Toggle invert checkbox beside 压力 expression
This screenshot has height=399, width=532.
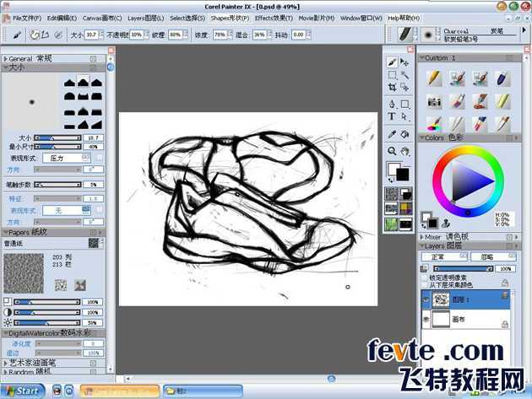99,158
